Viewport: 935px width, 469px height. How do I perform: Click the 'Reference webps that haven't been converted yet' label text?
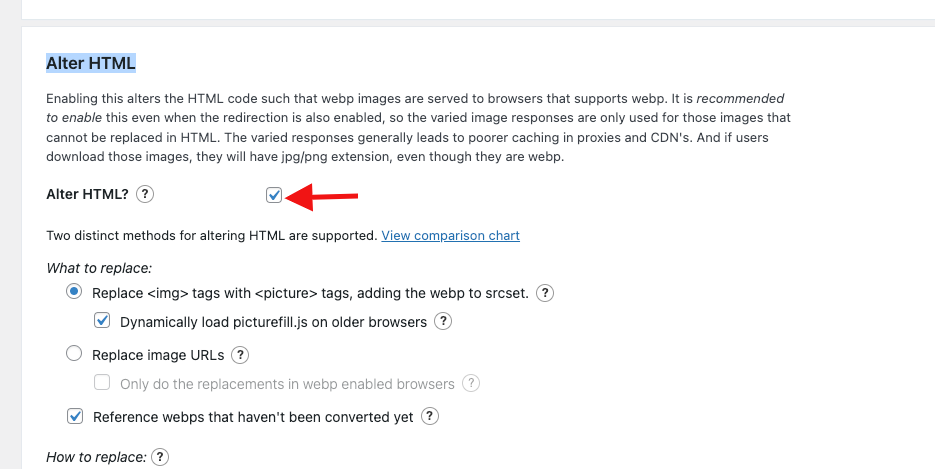(x=253, y=417)
